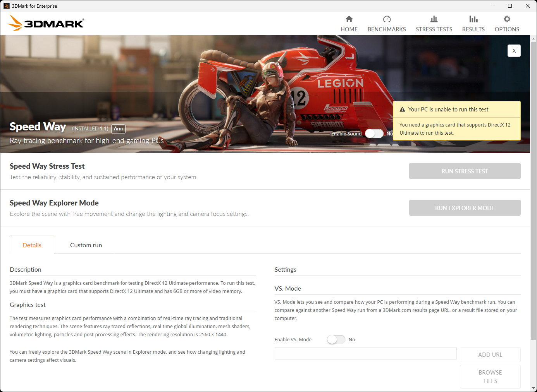Click the Run Explorer Mode button
Screen dimensions: 537x392
click(465, 208)
